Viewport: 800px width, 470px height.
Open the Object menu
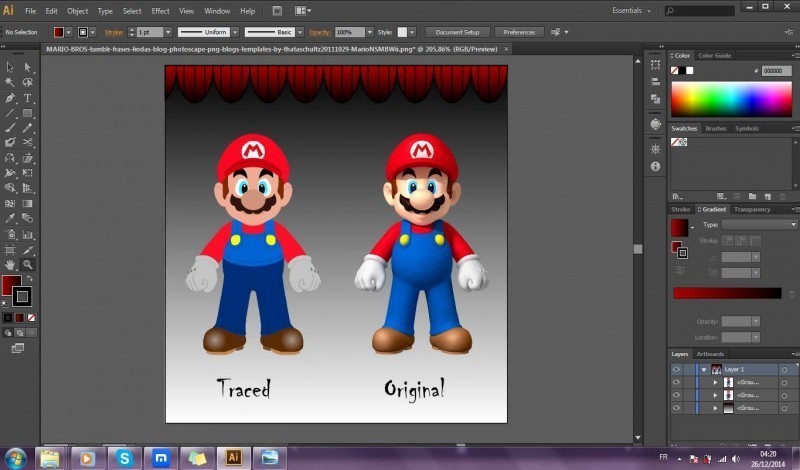(x=78, y=11)
